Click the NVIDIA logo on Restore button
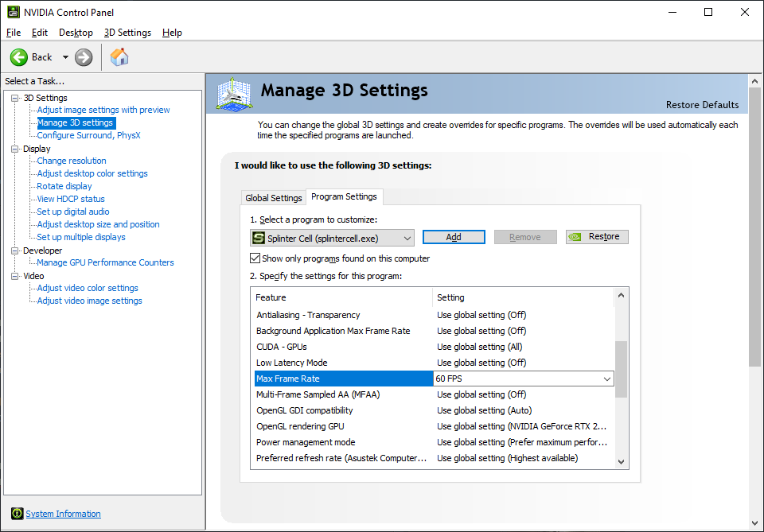 (577, 237)
